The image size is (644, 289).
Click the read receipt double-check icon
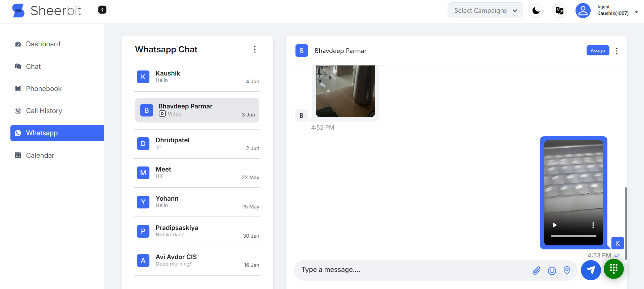(617, 256)
